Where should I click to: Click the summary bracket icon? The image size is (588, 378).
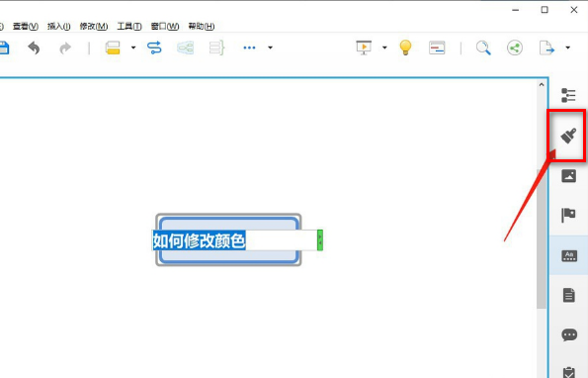[x=216, y=47]
